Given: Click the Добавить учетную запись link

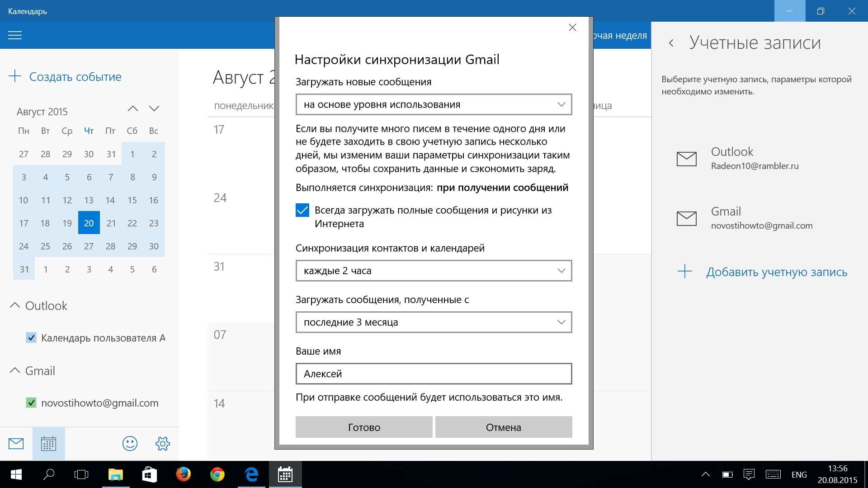Looking at the screenshot, I should coord(776,272).
